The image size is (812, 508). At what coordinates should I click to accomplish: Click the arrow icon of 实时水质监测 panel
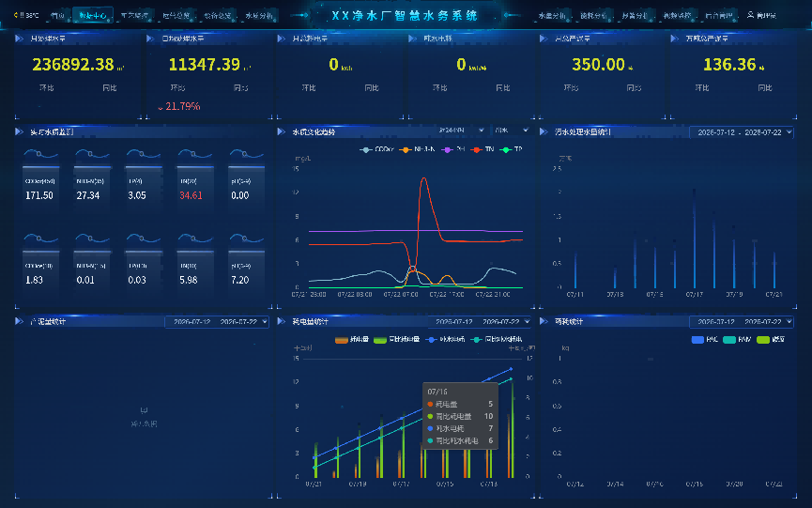[19, 131]
